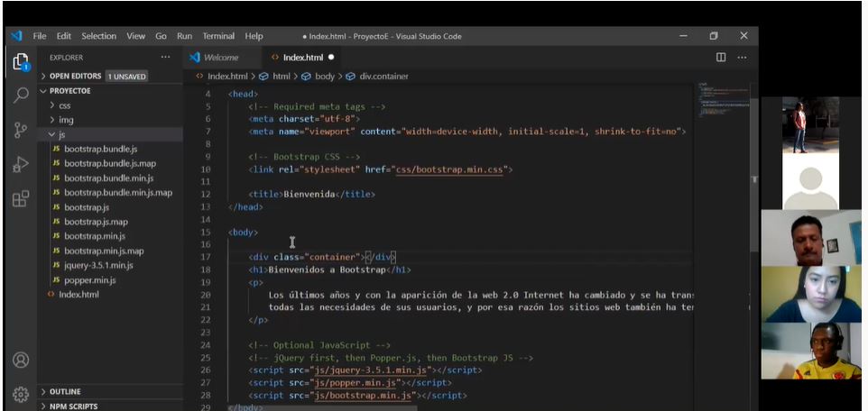Image resolution: width=868 pixels, height=411 pixels.
Task: Open jquery-3.5.1.min.js in explorer
Action: [98, 266]
